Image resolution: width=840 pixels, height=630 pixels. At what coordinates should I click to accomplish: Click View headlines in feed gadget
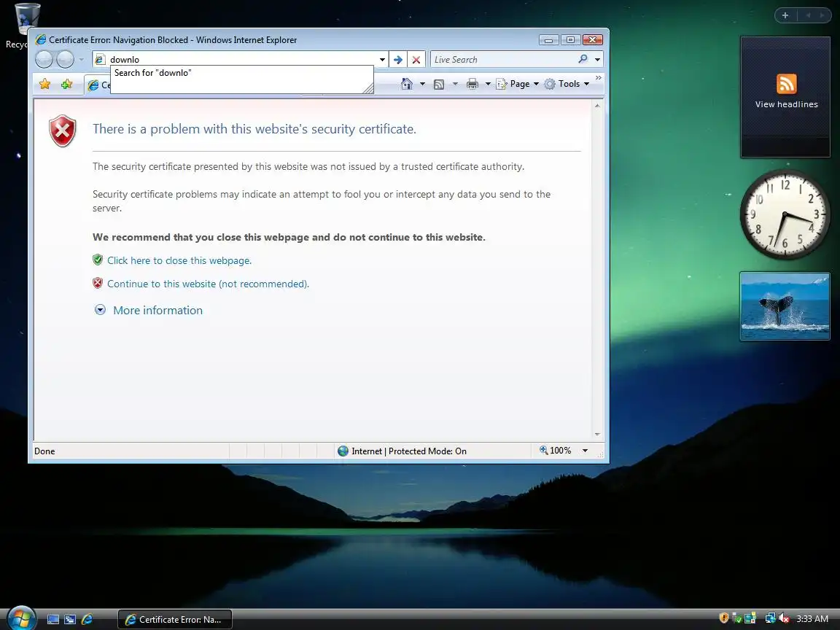point(786,104)
